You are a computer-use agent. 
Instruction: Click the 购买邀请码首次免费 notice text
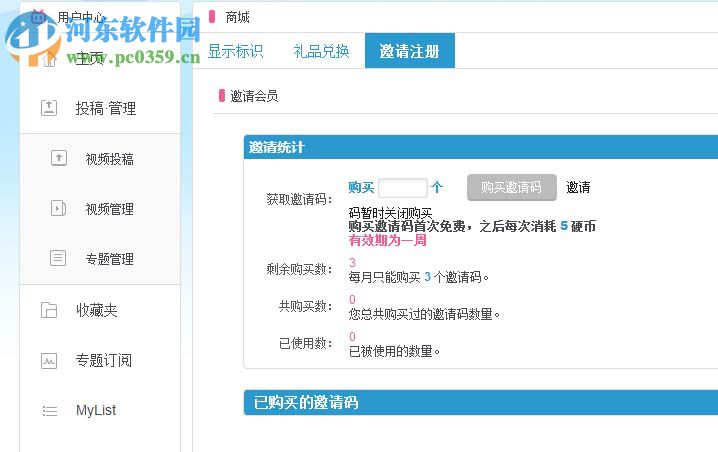pyautogui.click(x=472, y=226)
